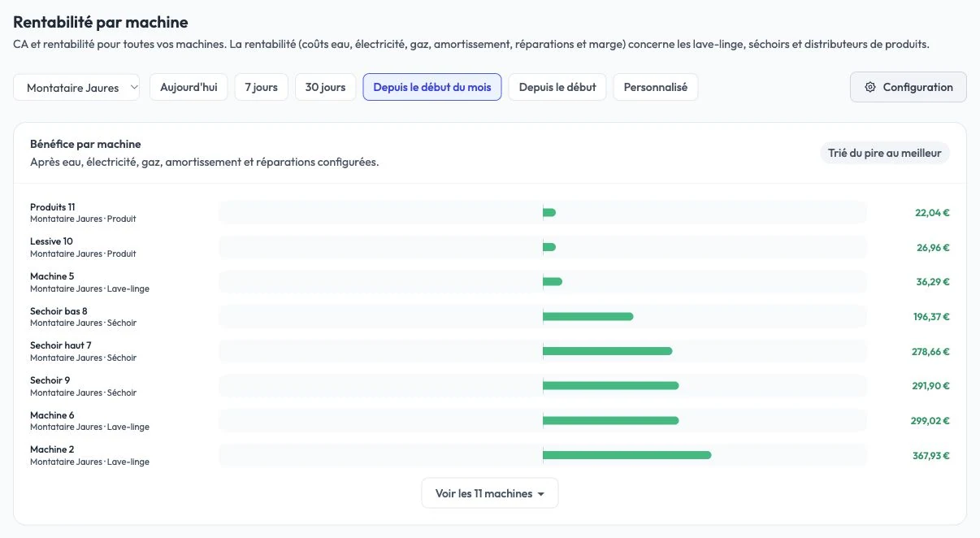Select Depuis le début du mois filter
The width and height of the screenshot is (980, 538).
point(432,87)
